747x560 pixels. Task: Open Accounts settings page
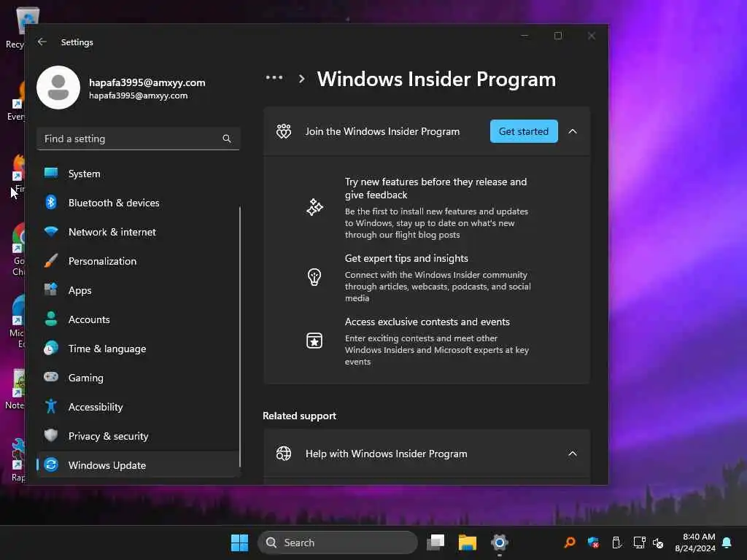(x=138, y=319)
